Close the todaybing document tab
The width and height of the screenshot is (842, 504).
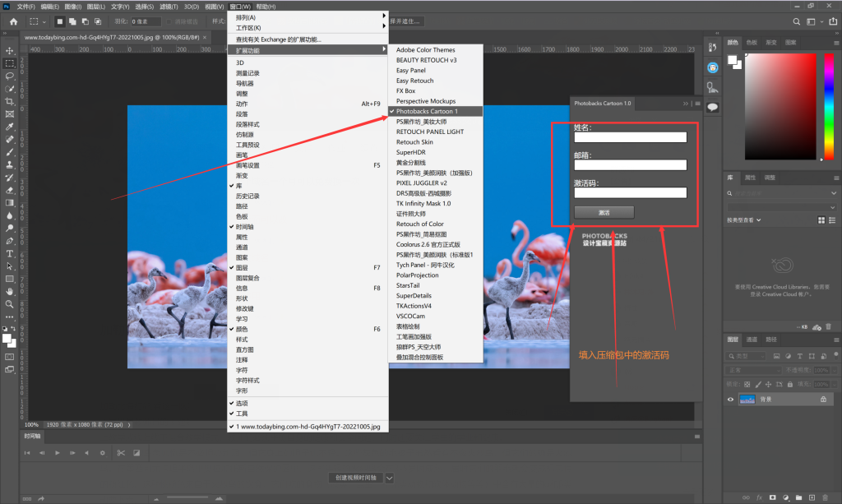tap(205, 38)
